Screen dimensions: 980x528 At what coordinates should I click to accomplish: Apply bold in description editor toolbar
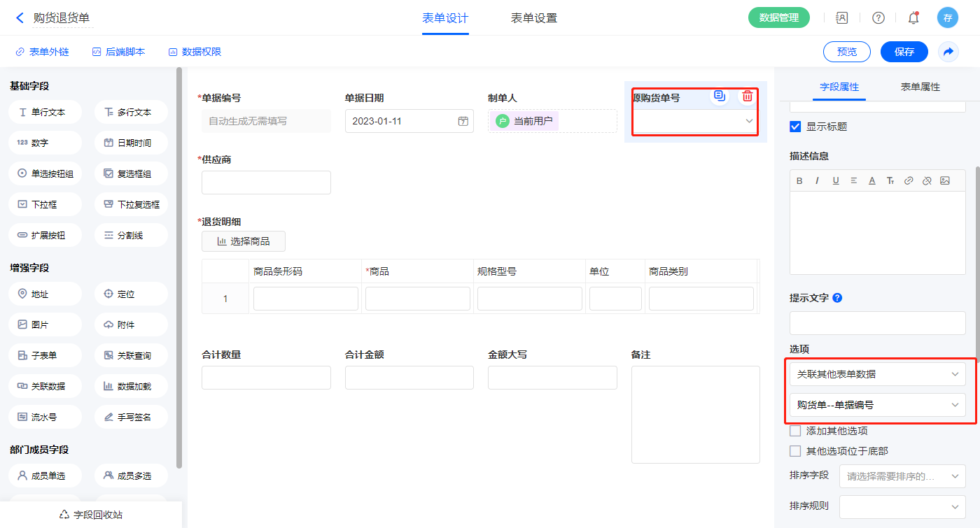(799, 180)
